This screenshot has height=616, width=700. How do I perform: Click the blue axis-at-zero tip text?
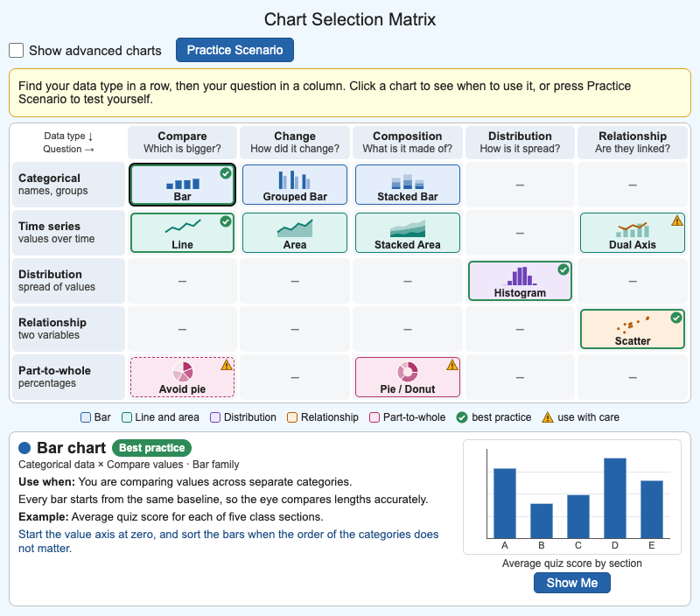228,541
